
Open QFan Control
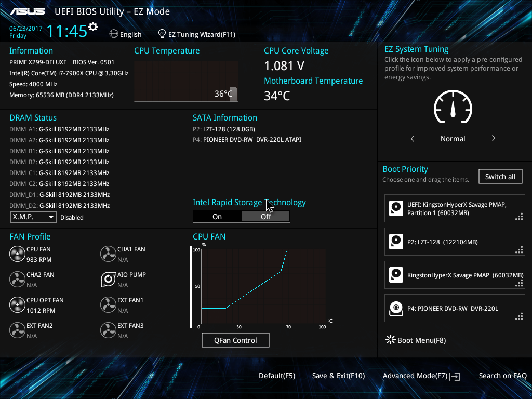point(235,340)
